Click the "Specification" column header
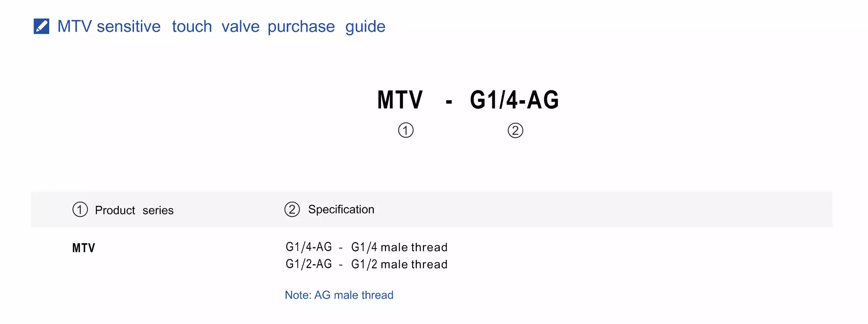Screen dimensions: 868x324 click(341, 209)
